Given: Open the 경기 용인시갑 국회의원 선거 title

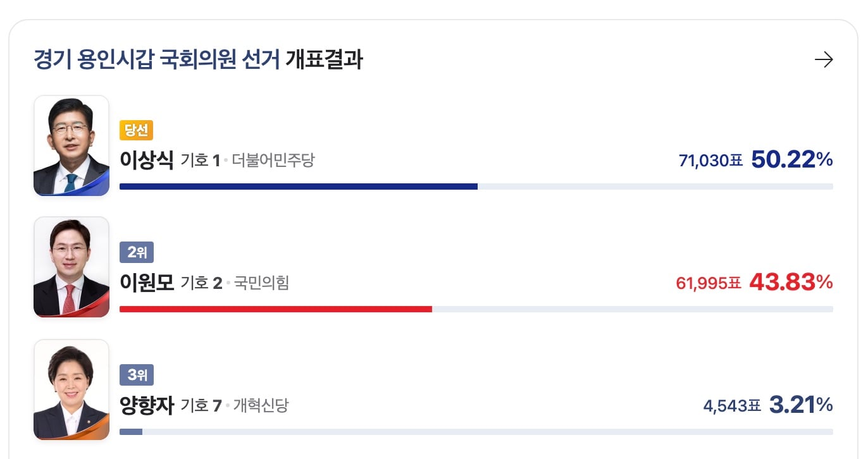Looking at the screenshot, I should 156,60.
